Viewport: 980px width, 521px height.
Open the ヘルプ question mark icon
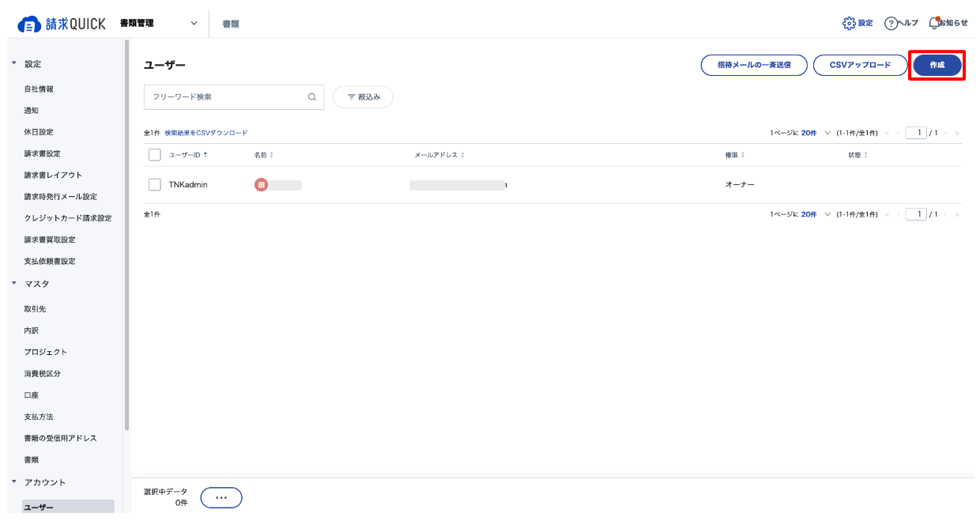(891, 23)
